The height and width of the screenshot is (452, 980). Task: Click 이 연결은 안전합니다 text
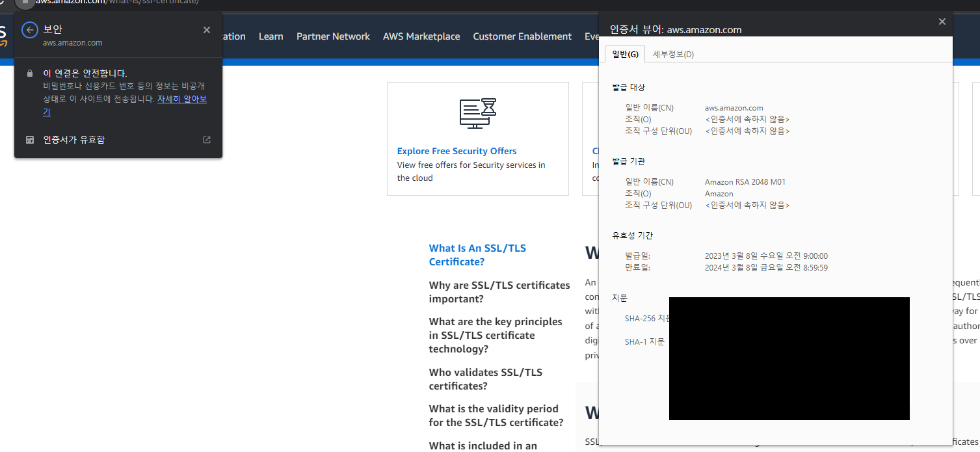[x=85, y=73]
